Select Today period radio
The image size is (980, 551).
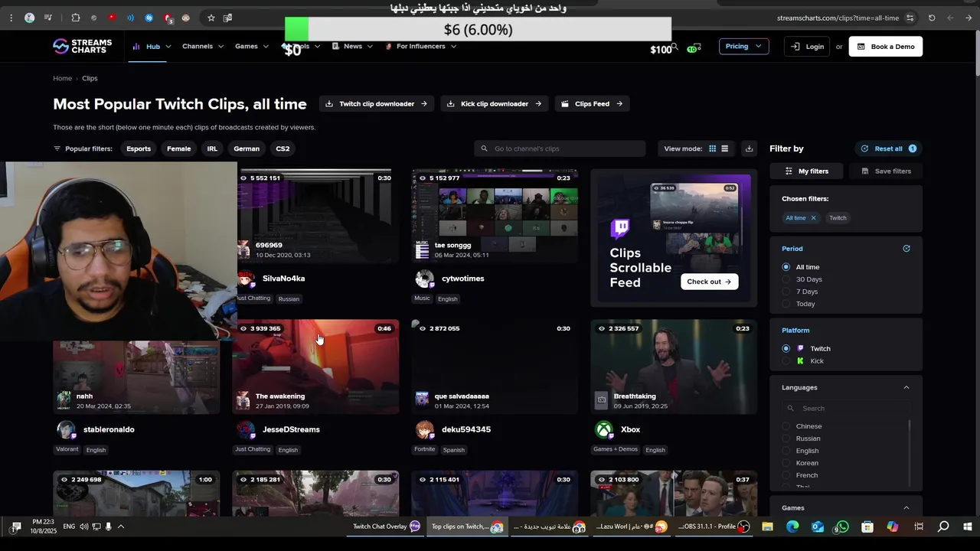point(786,304)
